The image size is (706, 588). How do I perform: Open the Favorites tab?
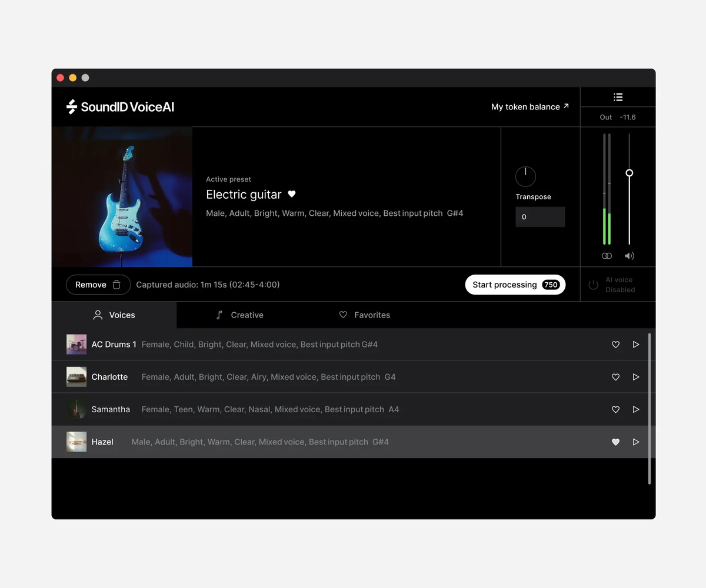coord(365,315)
